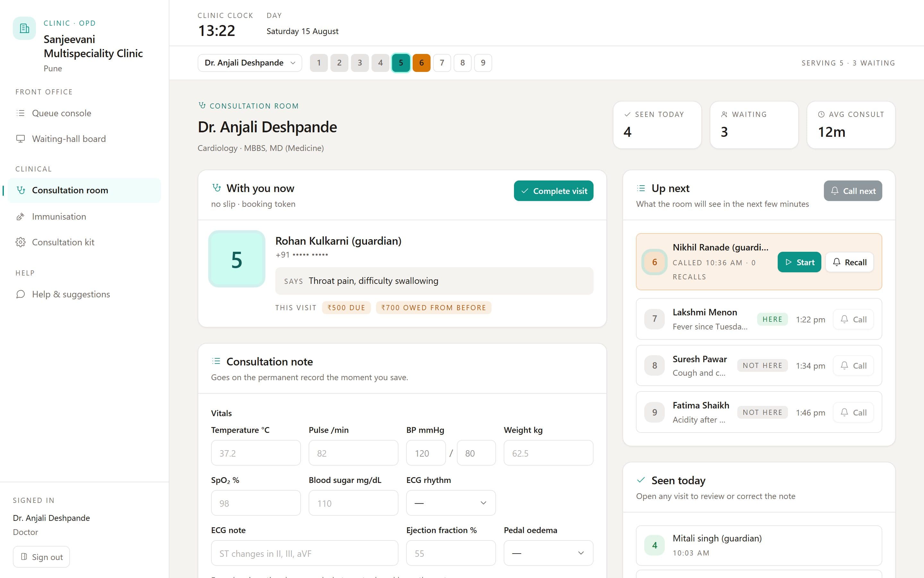Click the bell icon for Suresh Pawar
The height and width of the screenshot is (578, 924).
click(844, 365)
